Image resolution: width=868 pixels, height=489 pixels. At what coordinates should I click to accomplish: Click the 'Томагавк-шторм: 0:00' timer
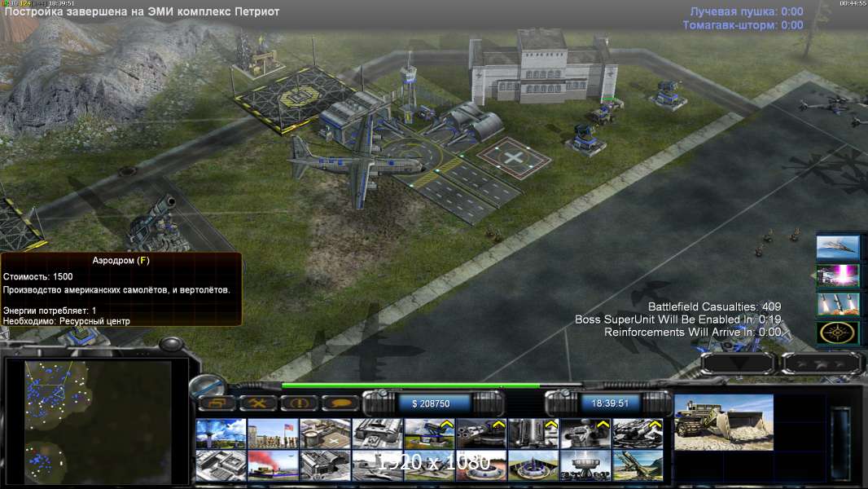tap(743, 25)
